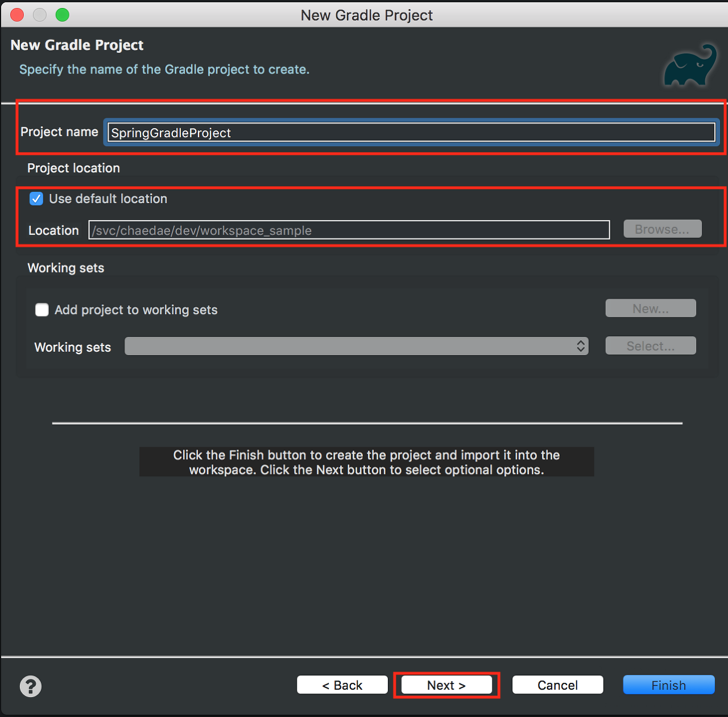Check "Add project to working sets"
Viewport: 728px width, 717px height.
click(x=42, y=310)
